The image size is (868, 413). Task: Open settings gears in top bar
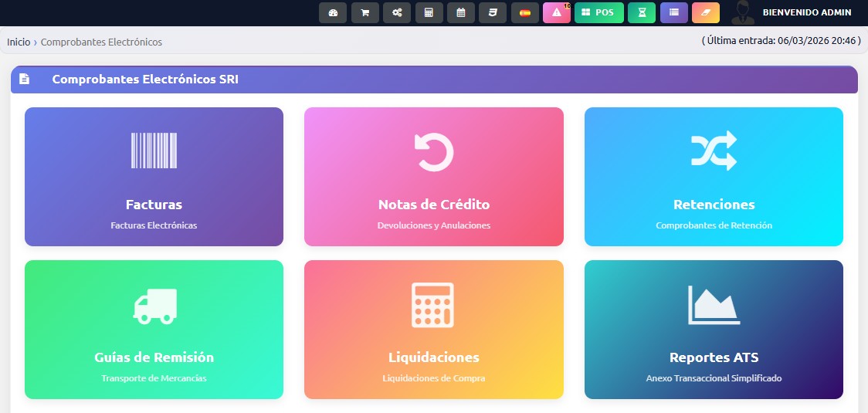pos(396,13)
